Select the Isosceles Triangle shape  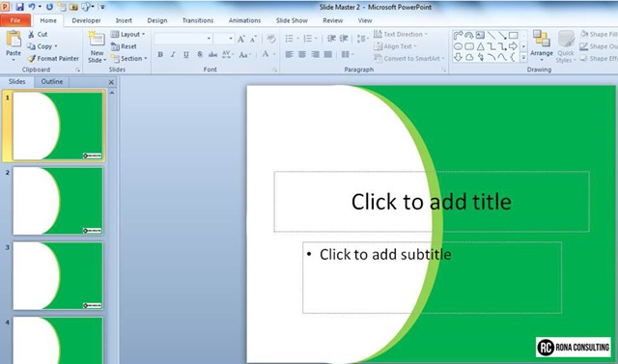point(481,46)
